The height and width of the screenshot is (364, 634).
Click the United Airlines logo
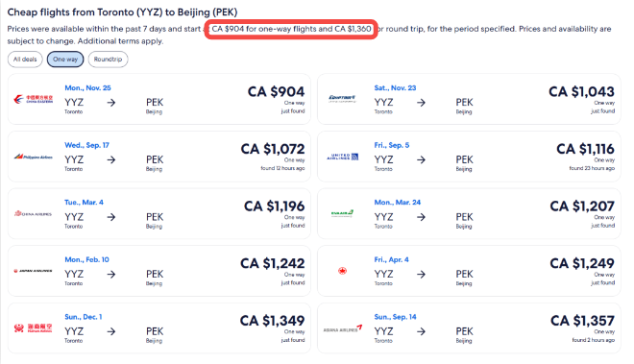[x=343, y=157]
